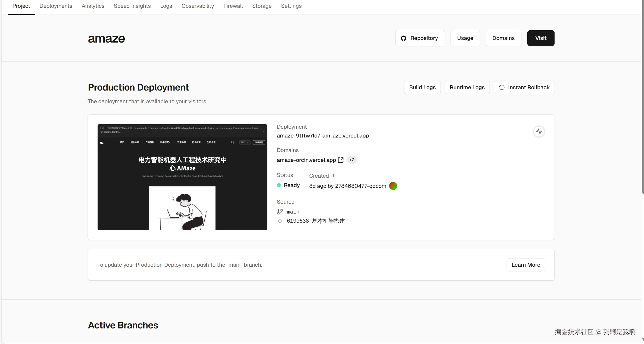Image resolution: width=644 pixels, height=344 pixels.
Task: Expand the +2 additional domains badge
Action: [x=352, y=160]
